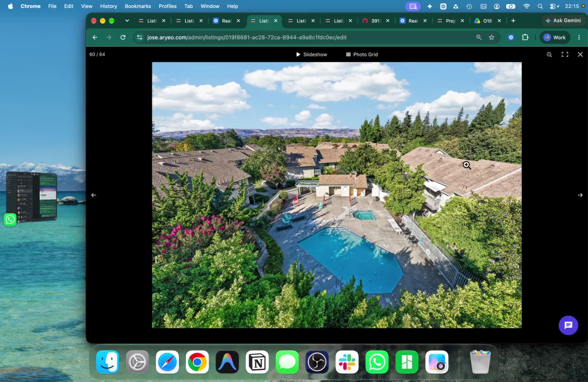
Task: Open the Chrome extensions puzzle icon
Action: (x=525, y=37)
